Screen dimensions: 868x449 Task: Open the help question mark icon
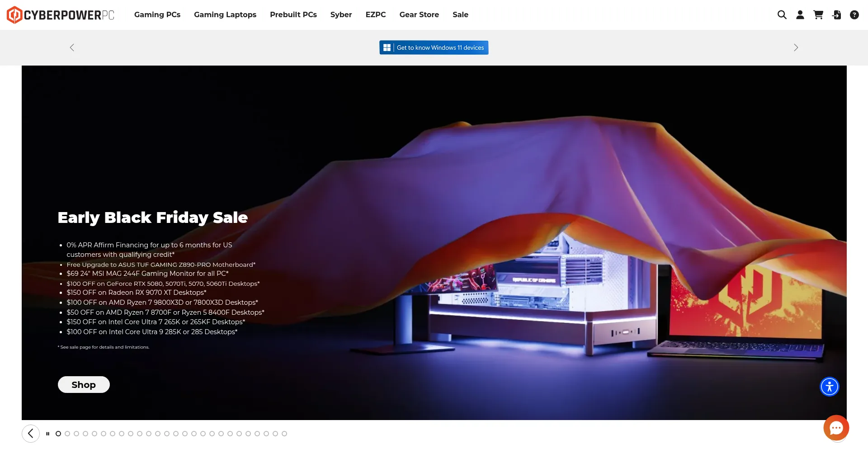coord(854,15)
